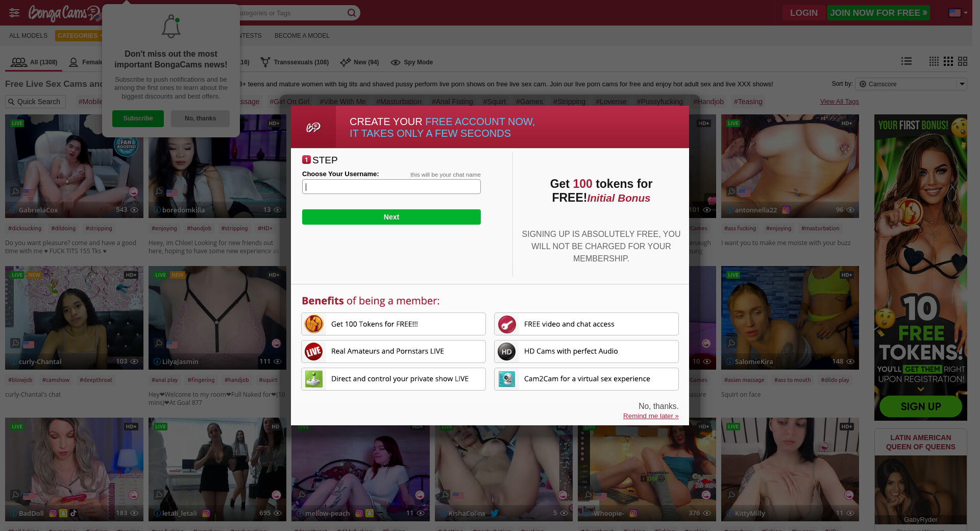The width and height of the screenshot is (980, 531).
Task: Select the smallest thumbnail grid view
Action: (x=934, y=61)
